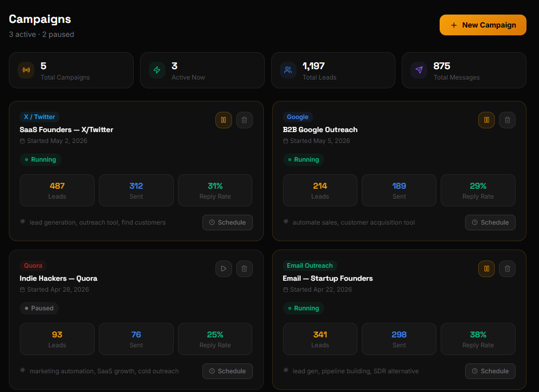Open Schedule for Indie Hackers Quora
The width and height of the screenshot is (539, 392).
click(227, 371)
